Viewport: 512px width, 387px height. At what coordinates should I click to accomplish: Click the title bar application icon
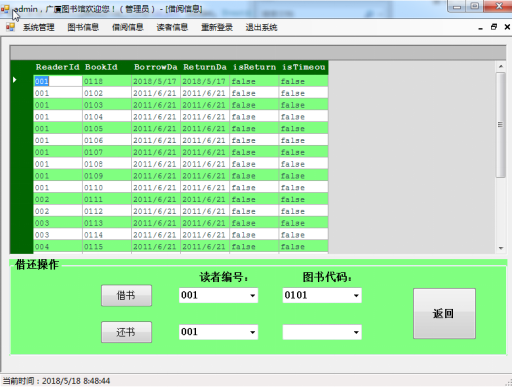click(x=5, y=9)
